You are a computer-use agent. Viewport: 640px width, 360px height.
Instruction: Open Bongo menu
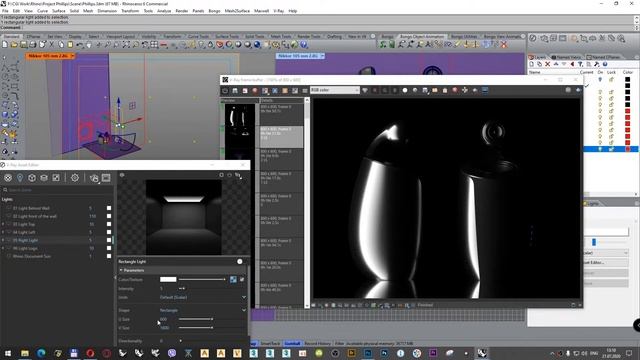click(x=214, y=11)
